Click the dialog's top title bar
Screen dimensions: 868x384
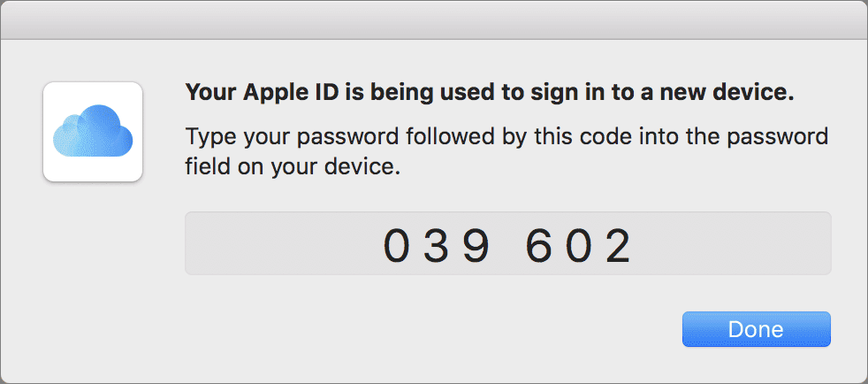433,19
